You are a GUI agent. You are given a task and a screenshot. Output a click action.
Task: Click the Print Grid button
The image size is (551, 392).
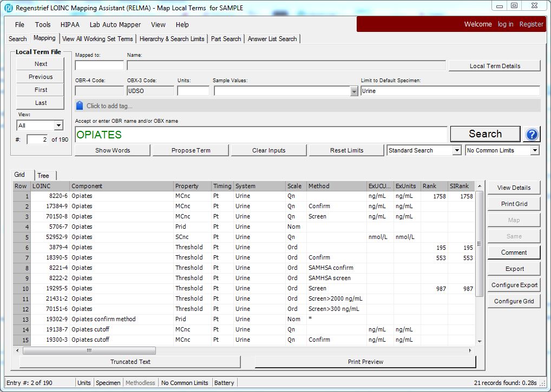(514, 204)
